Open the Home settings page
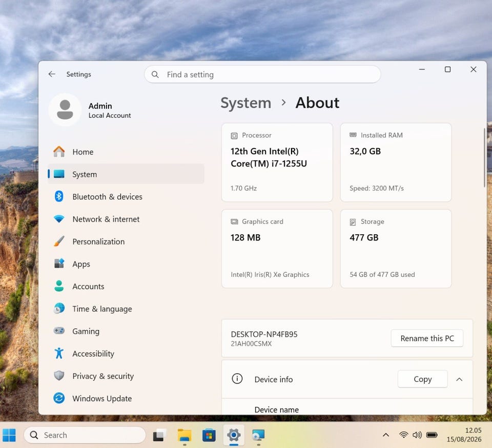The height and width of the screenshot is (448, 492). pyautogui.click(x=126, y=152)
